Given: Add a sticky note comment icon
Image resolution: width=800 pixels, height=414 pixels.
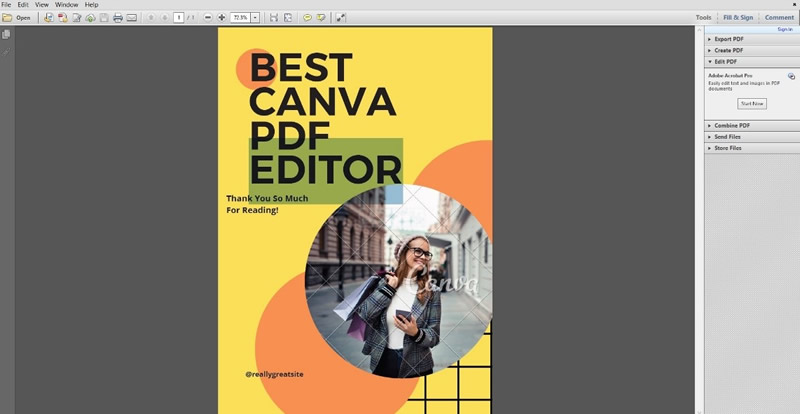Looking at the screenshot, I should click(307, 18).
